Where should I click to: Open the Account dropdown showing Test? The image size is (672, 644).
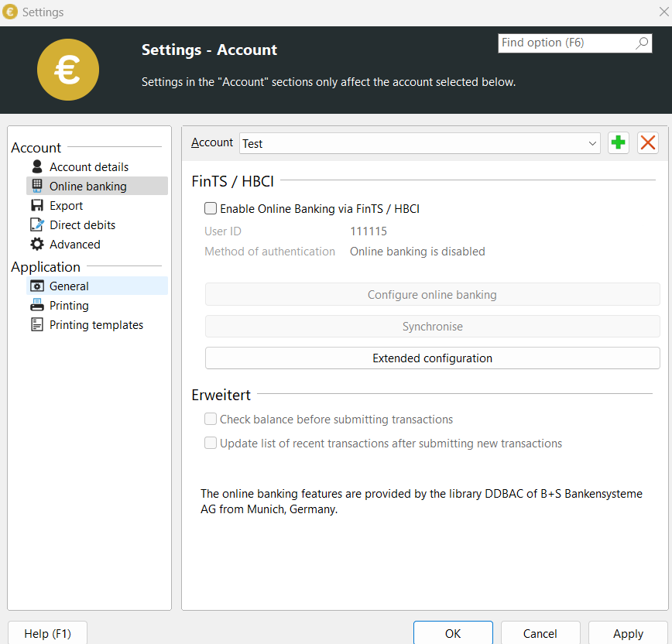point(420,143)
